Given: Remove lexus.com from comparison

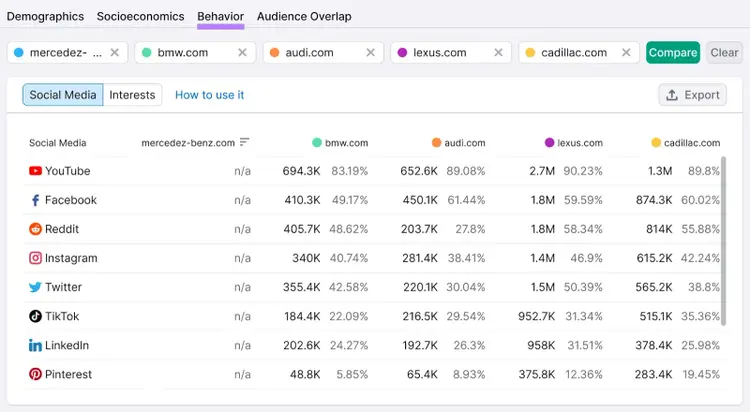Looking at the screenshot, I should 498,53.
